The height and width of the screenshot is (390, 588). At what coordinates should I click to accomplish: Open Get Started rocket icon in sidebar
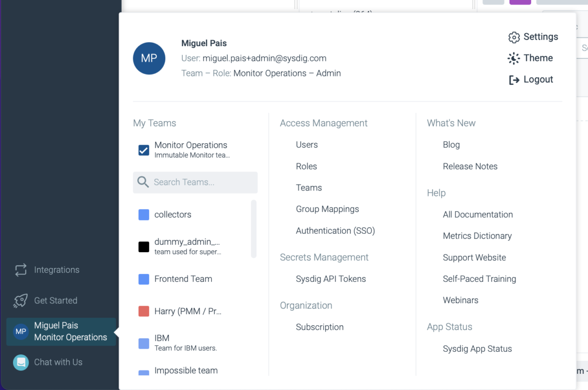tap(20, 301)
